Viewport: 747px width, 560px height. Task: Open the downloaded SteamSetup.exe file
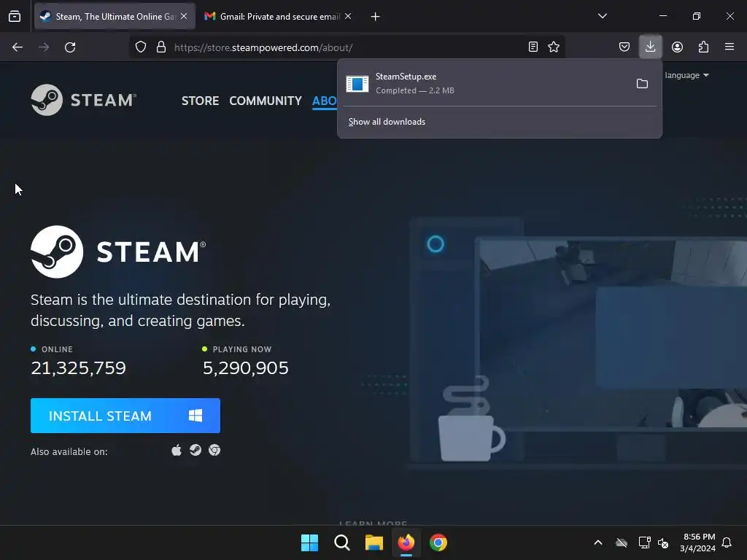(484, 83)
